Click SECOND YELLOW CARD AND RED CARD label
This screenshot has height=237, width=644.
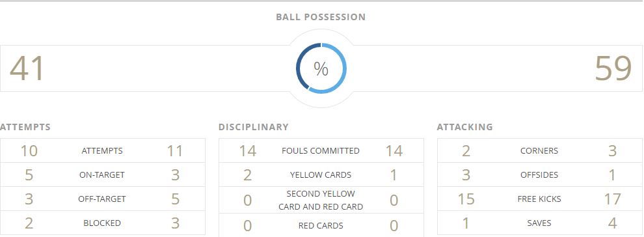pos(321,200)
